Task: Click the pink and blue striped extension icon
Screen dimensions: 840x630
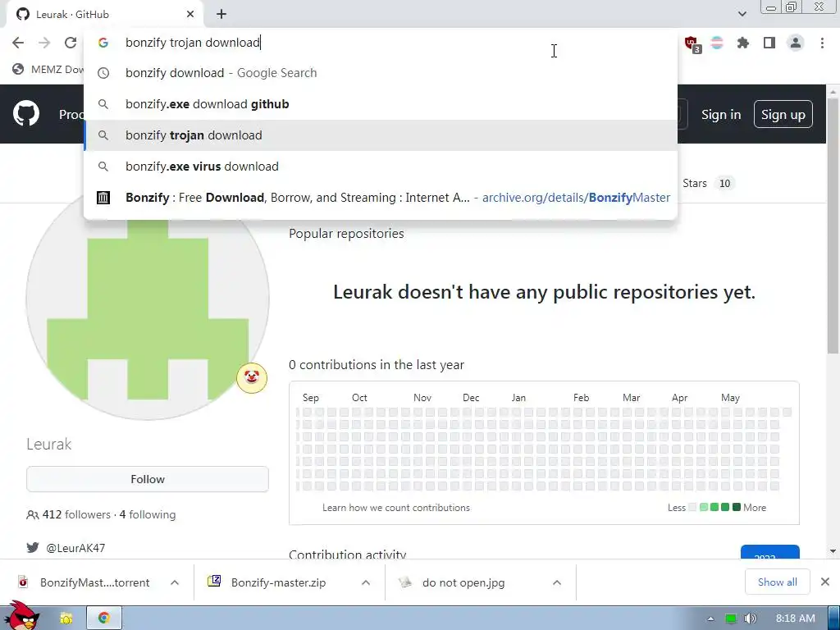Action: tap(717, 43)
